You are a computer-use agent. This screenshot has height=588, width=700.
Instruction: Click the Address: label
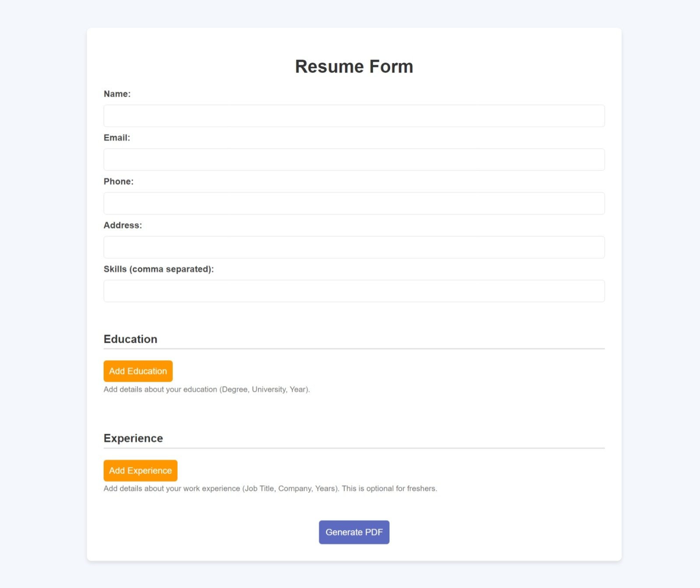point(122,225)
